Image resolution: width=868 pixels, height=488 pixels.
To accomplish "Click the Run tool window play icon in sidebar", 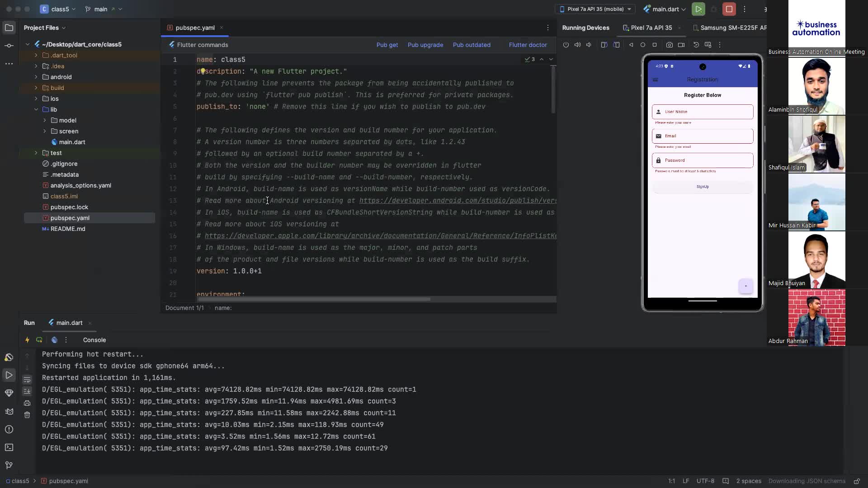I will coord(9,375).
